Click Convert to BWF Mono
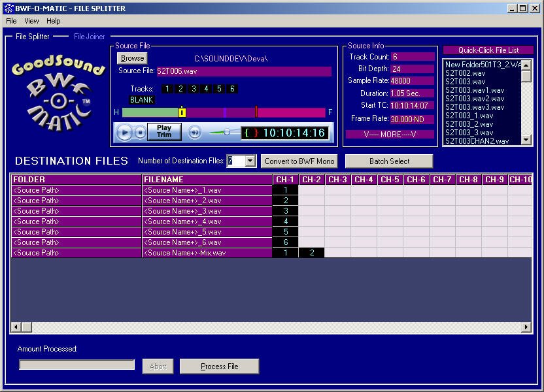The width and height of the screenshot is (544, 392). pyautogui.click(x=299, y=161)
